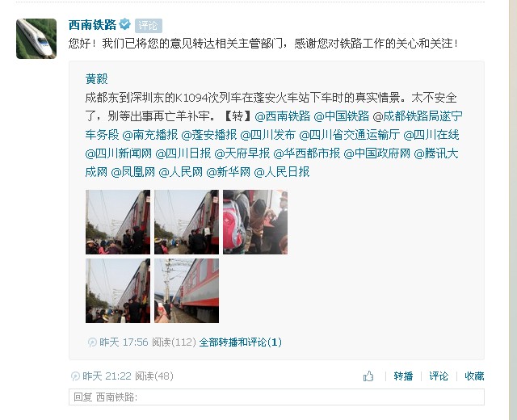Click the @人民日报 mention link
The width and height of the screenshot is (517, 420).
pos(282,172)
